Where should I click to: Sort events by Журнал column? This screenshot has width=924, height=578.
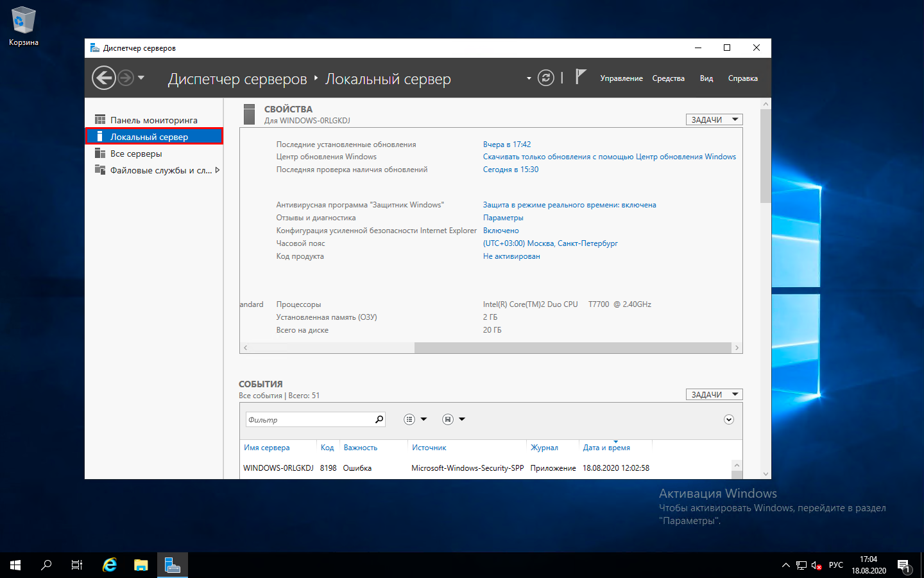[544, 448]
